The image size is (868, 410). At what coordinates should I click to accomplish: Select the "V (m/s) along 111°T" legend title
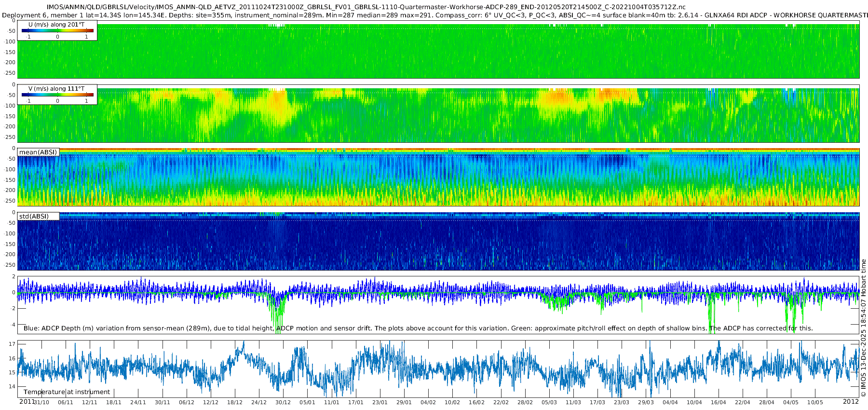click(56, 88)
